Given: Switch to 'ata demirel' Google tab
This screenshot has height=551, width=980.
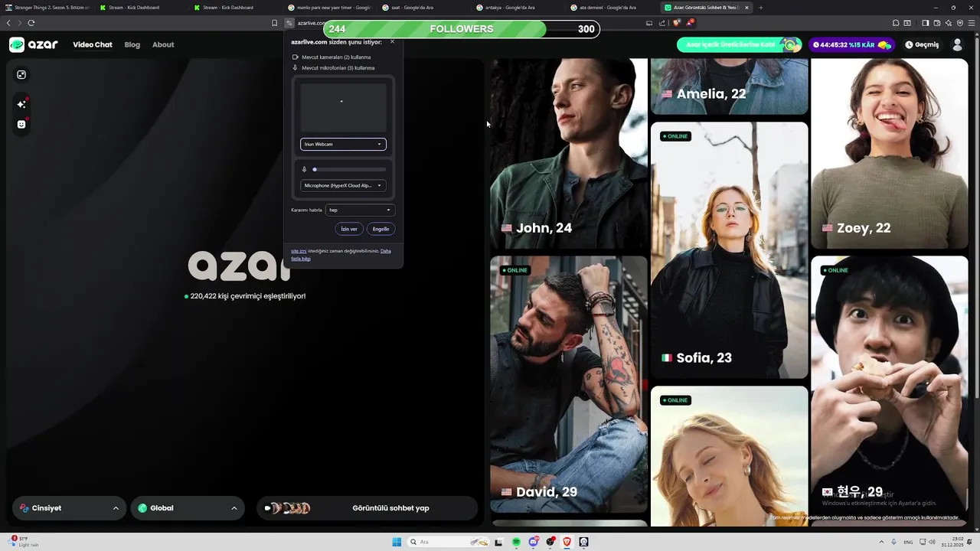Looking at the screenshot, I should tap(613, 8).
